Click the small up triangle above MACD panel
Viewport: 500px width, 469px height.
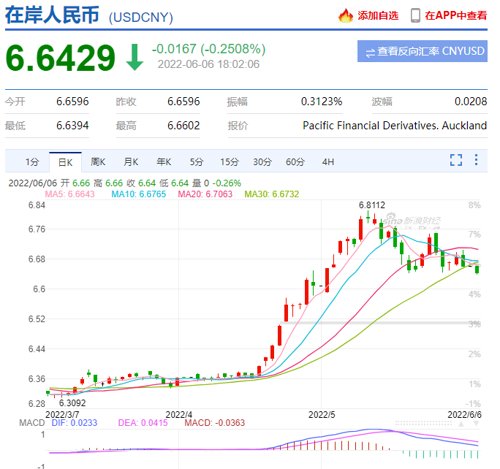click(462, 424)
